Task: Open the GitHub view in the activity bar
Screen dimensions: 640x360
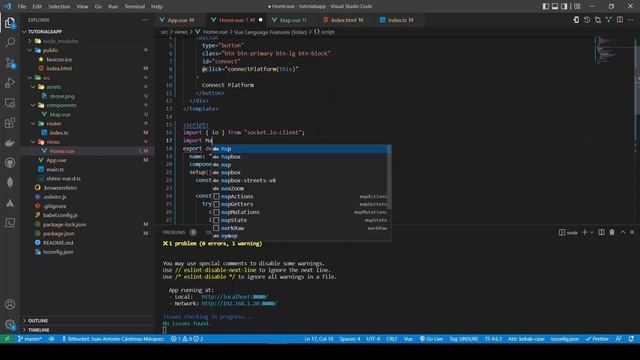Action: click(x=10, y=163)
